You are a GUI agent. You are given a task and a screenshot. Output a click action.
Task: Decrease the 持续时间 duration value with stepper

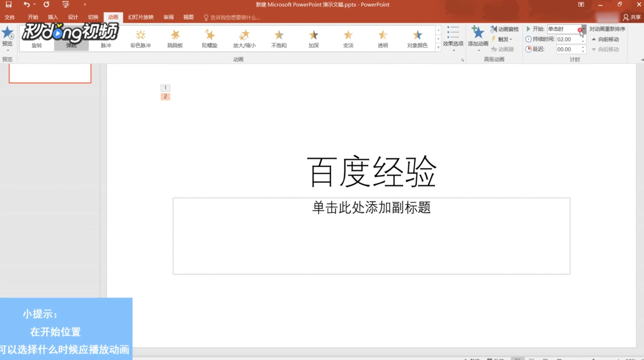tap(583, 41)
